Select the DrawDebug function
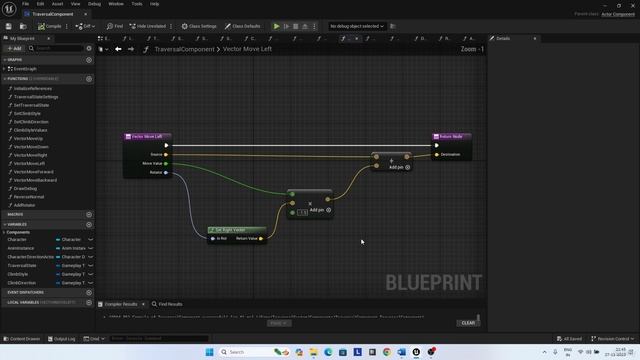 point(25,189)
